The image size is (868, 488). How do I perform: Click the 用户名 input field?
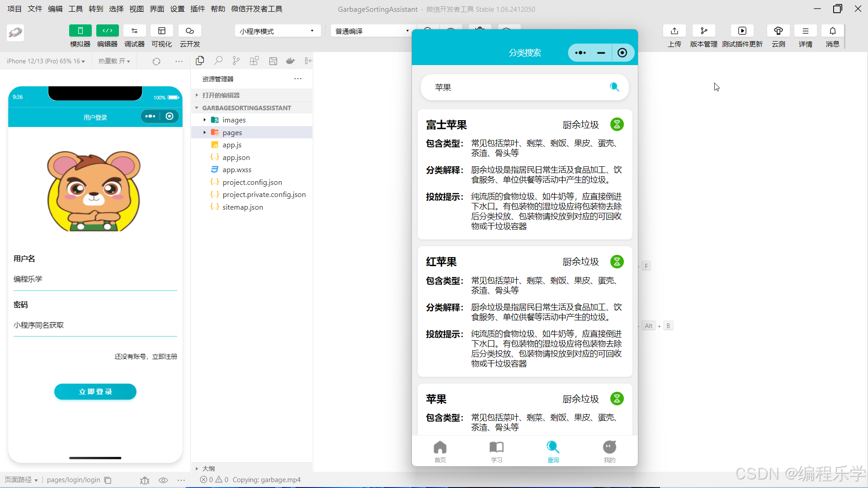click(x=95, y=279)
